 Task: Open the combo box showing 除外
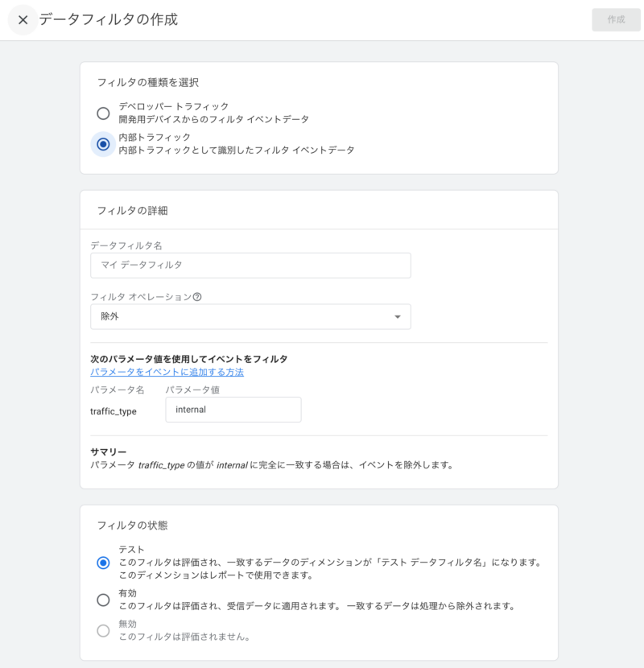pos(250,316)
